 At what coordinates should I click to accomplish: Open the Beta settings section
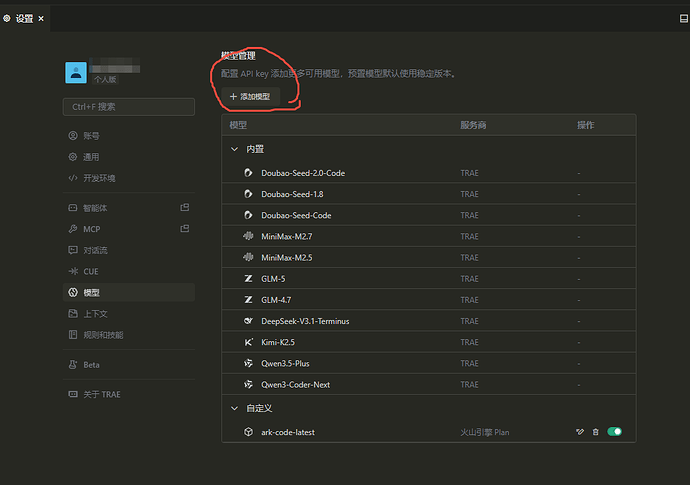coord(129,364)
